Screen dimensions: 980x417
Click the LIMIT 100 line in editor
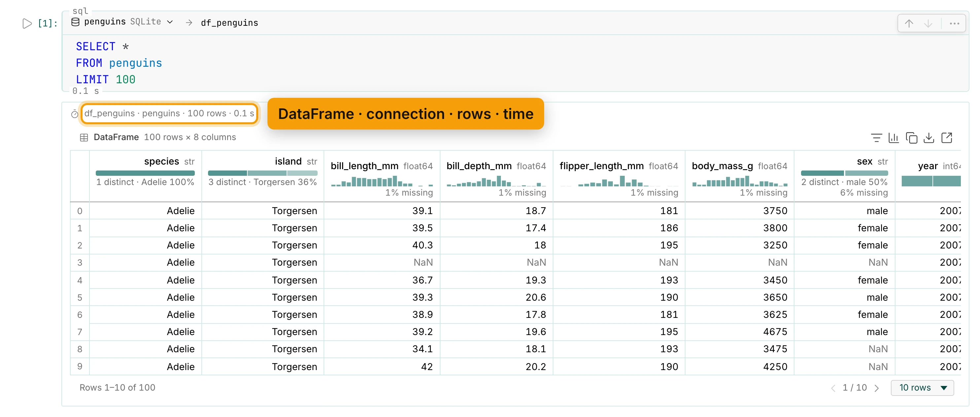click(x=105, y=80)
